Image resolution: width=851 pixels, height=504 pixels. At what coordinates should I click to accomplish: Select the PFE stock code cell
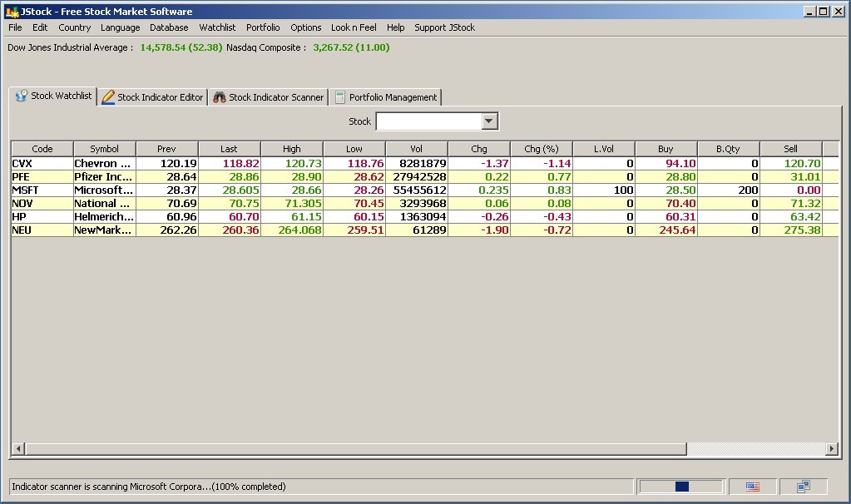coord(42,177)
